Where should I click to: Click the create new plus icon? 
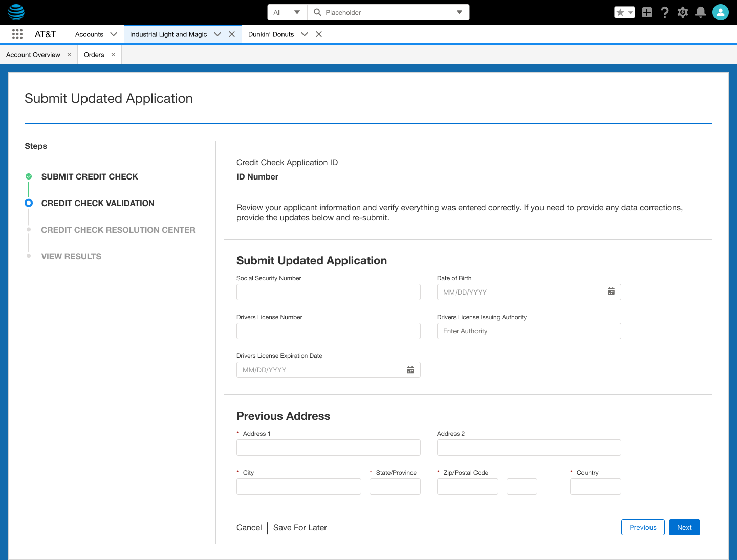pos(646,12)
